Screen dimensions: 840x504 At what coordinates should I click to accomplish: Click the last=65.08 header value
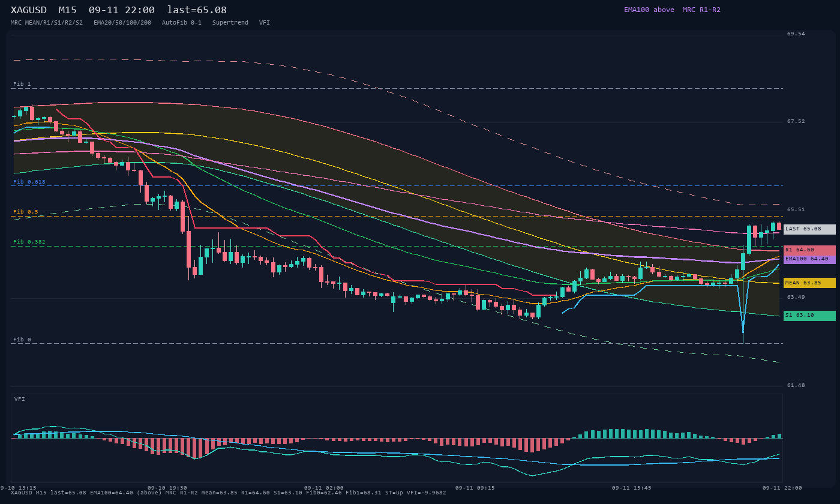197,10
